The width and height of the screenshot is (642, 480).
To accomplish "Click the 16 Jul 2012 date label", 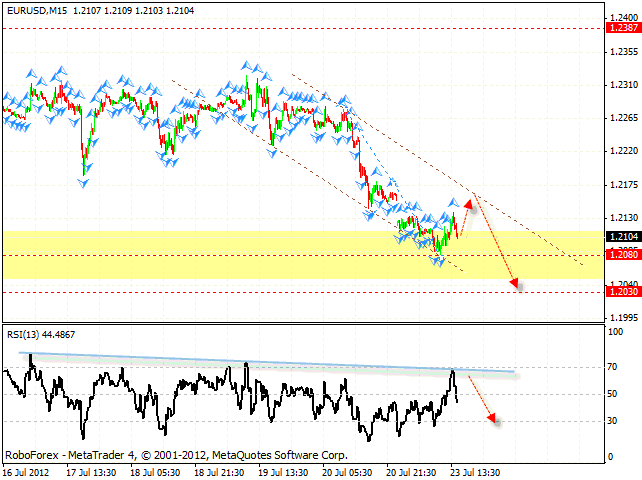I will pyautogui.click(x=27, y=471).
